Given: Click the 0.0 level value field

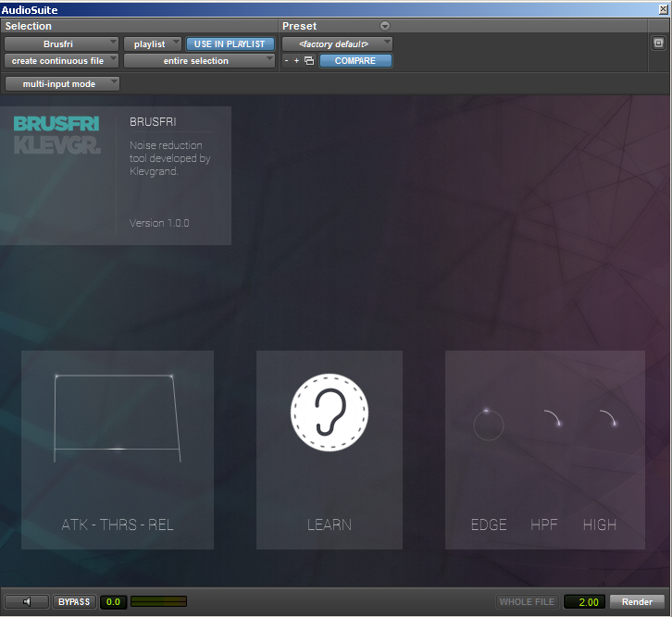Looking at the screenshot, I should (113, 601).
